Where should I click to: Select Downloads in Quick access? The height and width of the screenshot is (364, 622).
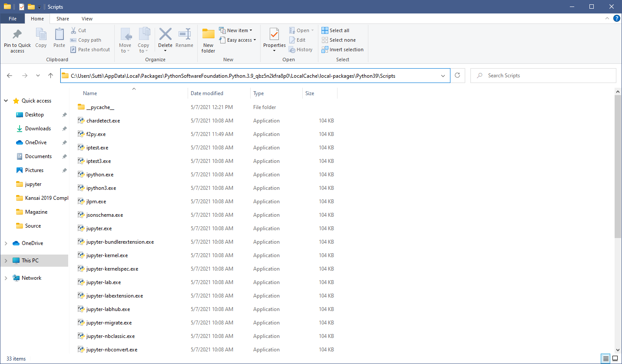[38, 129]
